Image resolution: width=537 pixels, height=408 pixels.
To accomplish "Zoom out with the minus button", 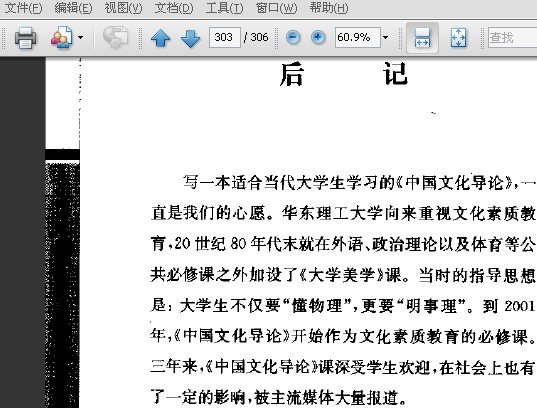I will click(x=293, y=37).
